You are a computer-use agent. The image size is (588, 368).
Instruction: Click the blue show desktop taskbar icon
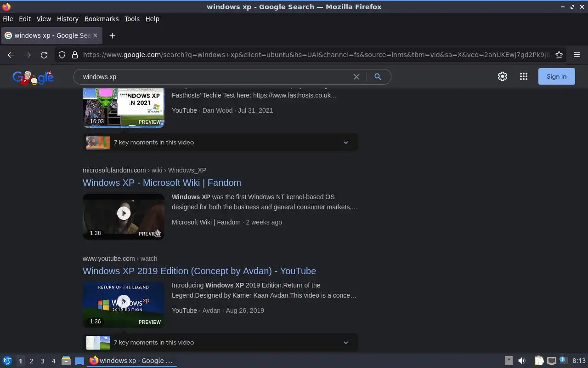point(79,361)
